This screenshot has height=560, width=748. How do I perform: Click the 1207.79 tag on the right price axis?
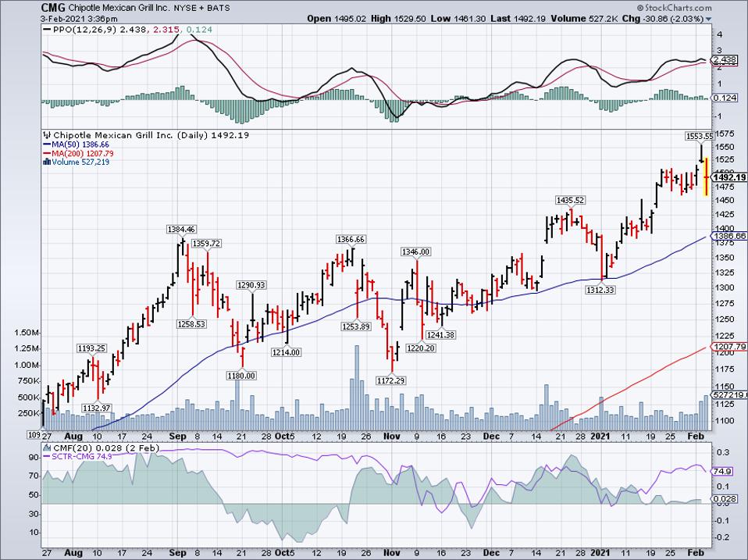pyautogui.click(x=728, y=346)
